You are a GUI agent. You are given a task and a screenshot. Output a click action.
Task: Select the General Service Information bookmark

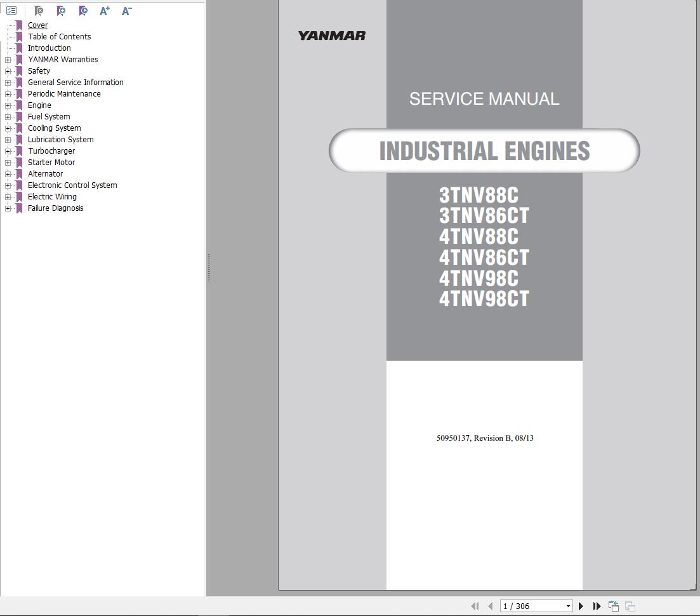point(76,82)
